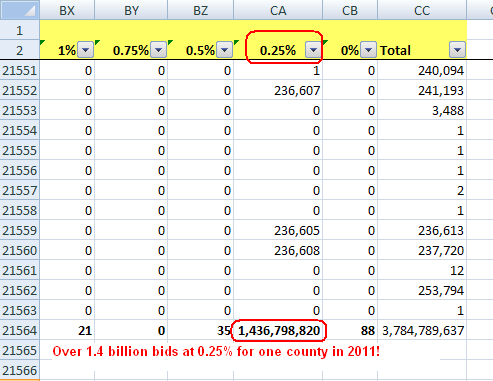Select row header 21564
The width and height of the screenshot is (493, 381).
[x=20, y=330]
